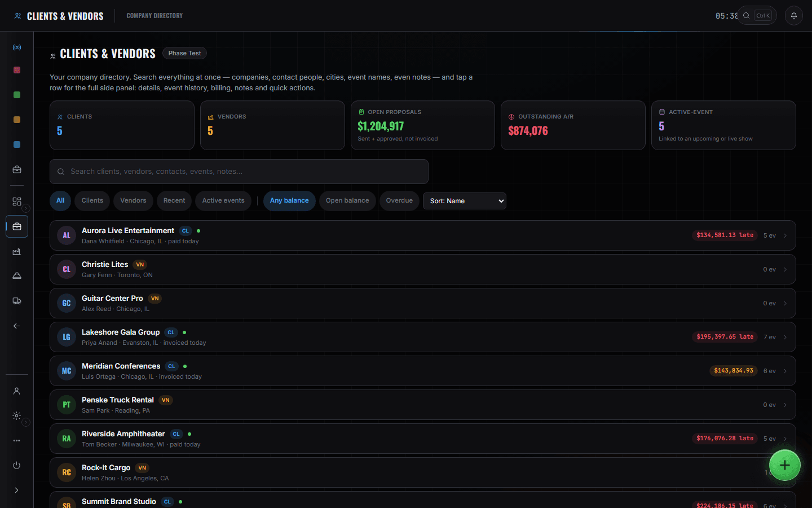Click the Phase Test badge
Viewport: 812px width, 508px height.
184,53
